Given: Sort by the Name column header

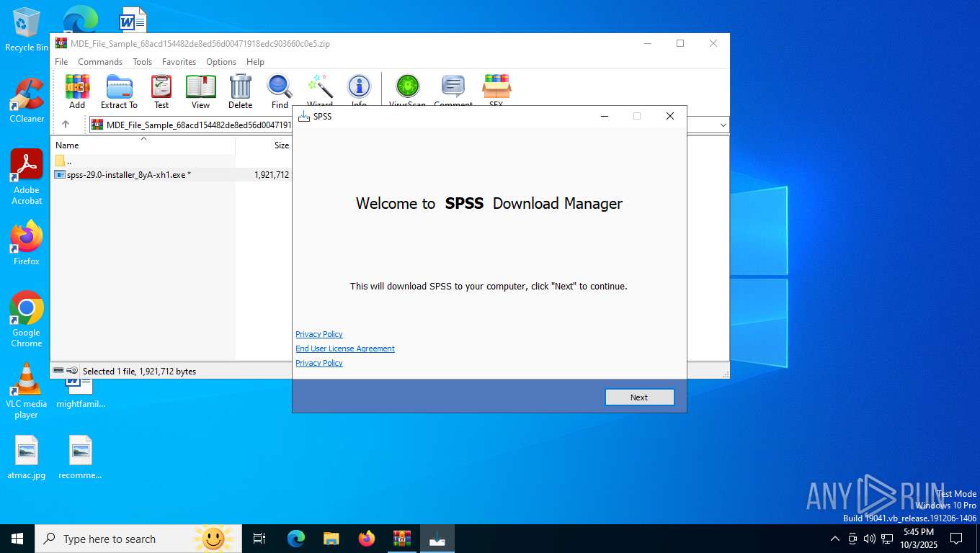Looking at the screenshot, I should [x=143, y=145].
